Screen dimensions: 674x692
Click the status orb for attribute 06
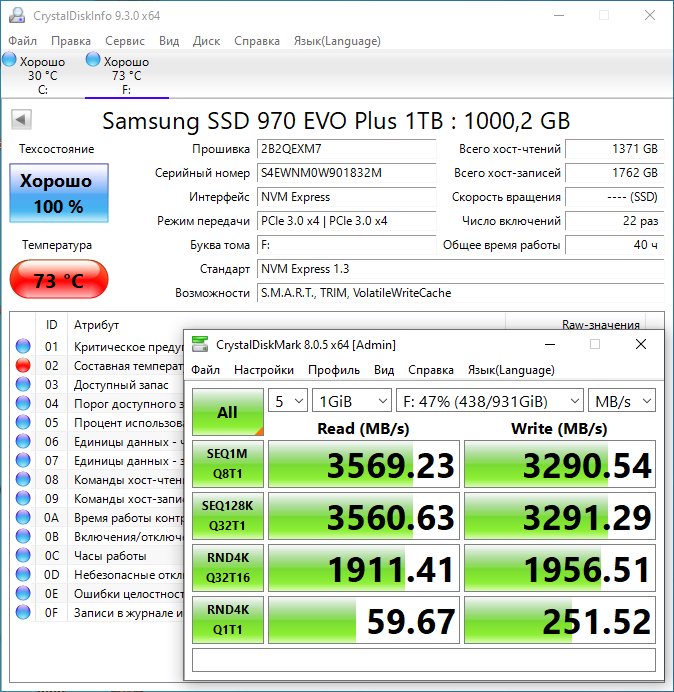pyautogui.click(x=23, y=441)
